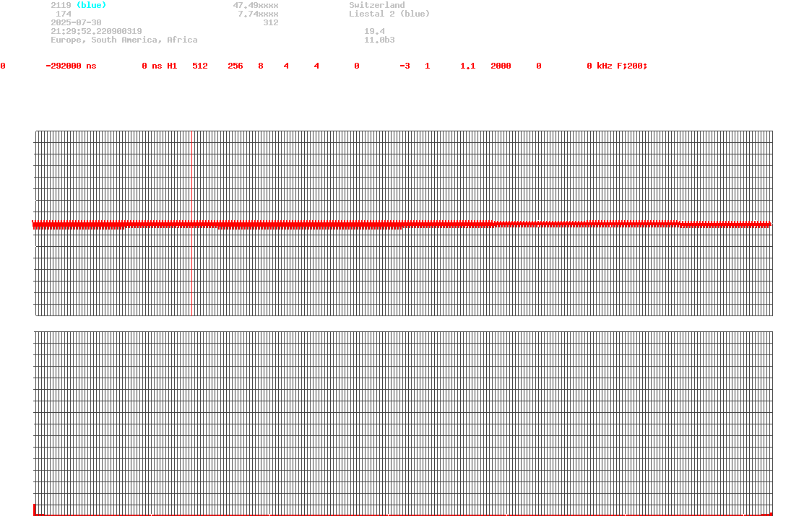
Task: Select the red -292000 ns offset value
Action: (x=71, y=66)
